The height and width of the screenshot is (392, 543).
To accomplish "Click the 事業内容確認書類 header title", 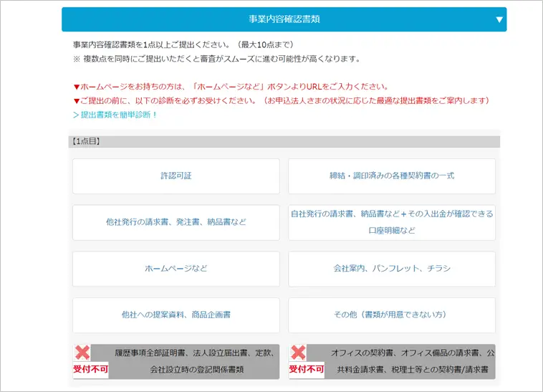I will click(x=284, y=19).
